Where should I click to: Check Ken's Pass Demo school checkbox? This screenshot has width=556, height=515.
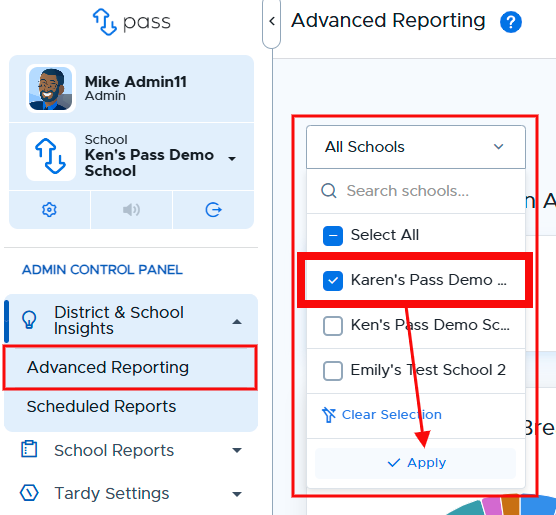[333, 325]
